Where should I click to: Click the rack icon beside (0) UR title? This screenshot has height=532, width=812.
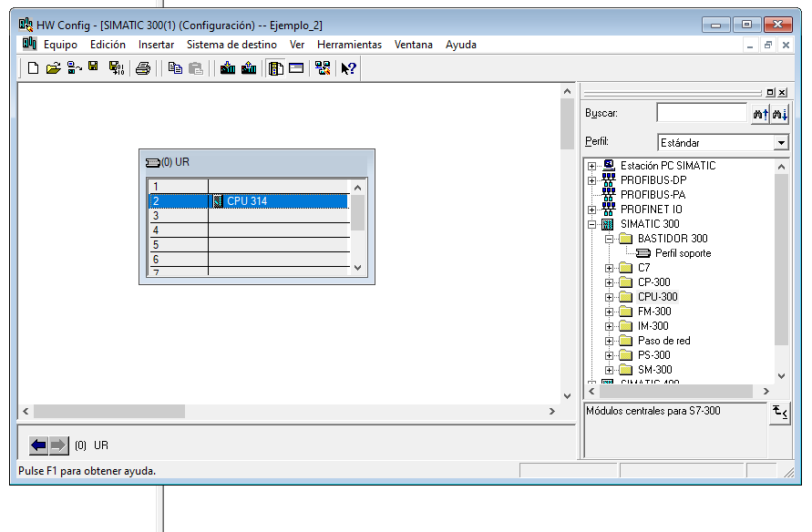click(x=153, y=162)
